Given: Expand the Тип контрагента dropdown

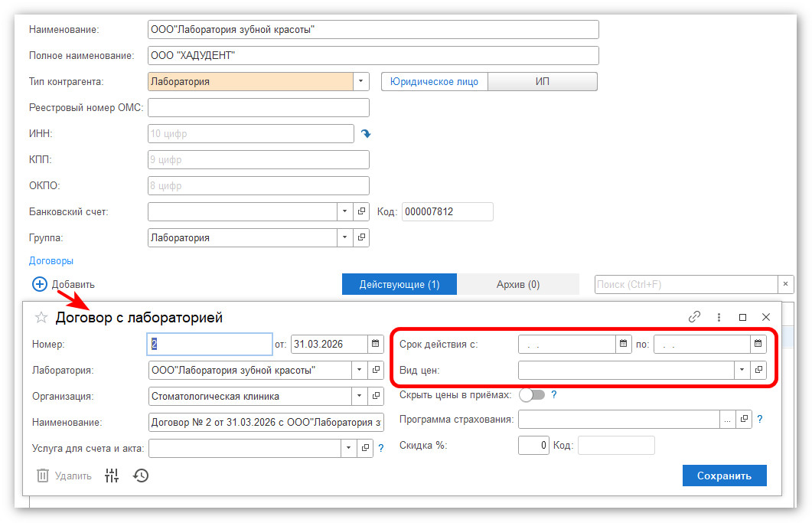Looking at the screenshot, I should coord(361,82).
